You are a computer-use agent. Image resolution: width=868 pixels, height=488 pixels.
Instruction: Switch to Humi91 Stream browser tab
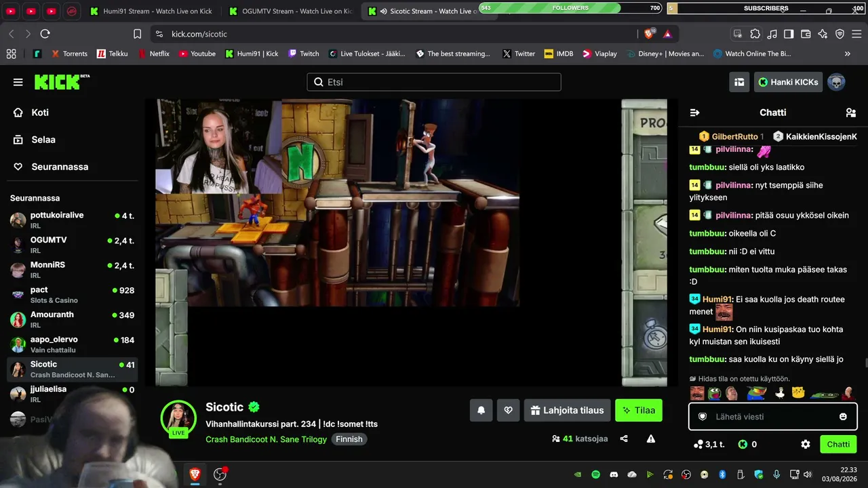(x=152, y=11)
